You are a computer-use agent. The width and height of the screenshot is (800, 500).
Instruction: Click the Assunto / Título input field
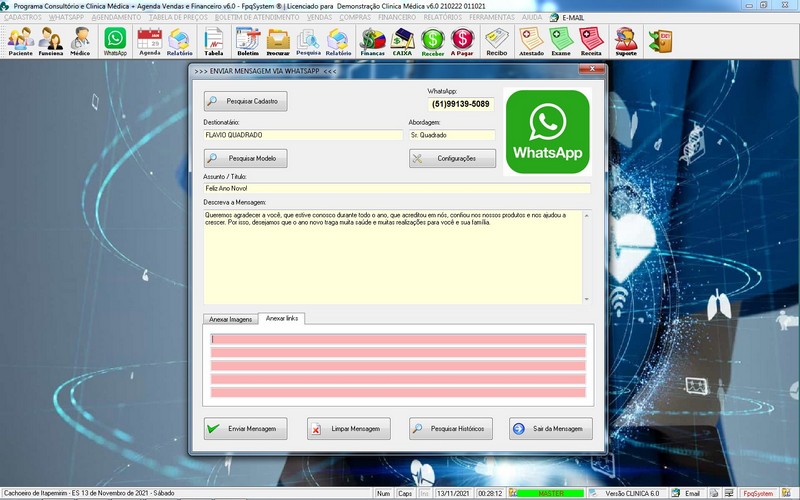click(x=396, y=188)
